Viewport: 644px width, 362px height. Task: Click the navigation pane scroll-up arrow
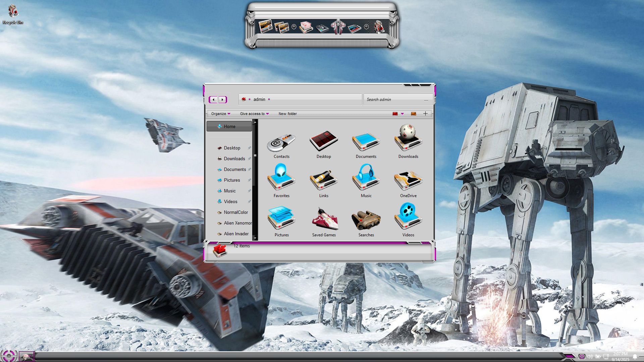point(255,122)
